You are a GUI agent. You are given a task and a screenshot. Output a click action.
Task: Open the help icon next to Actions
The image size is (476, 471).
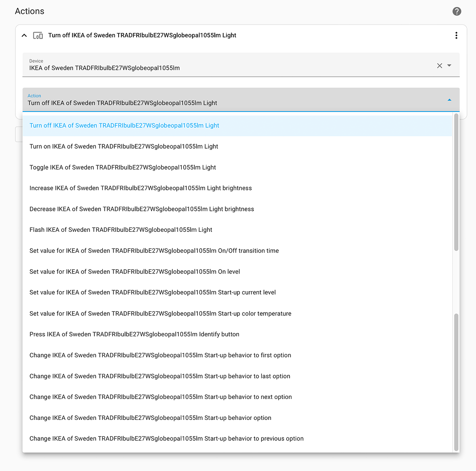coord(456,11)
